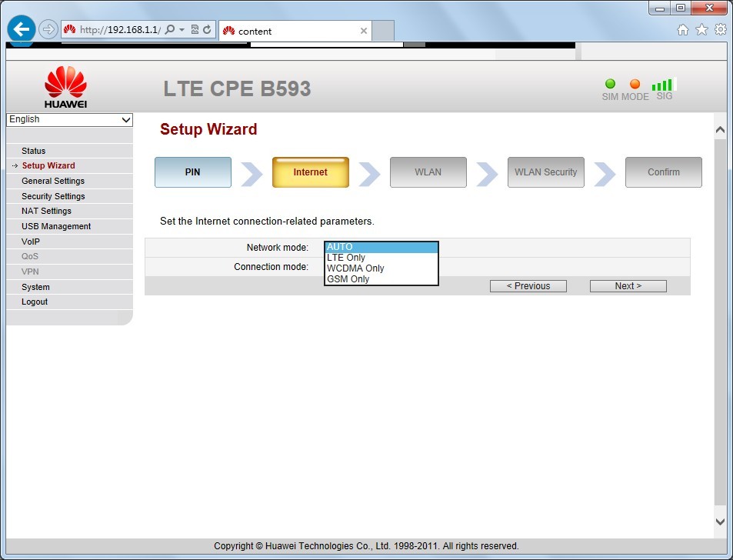
Task: Open the favorites star icon
Action: (x=701, y=30)
